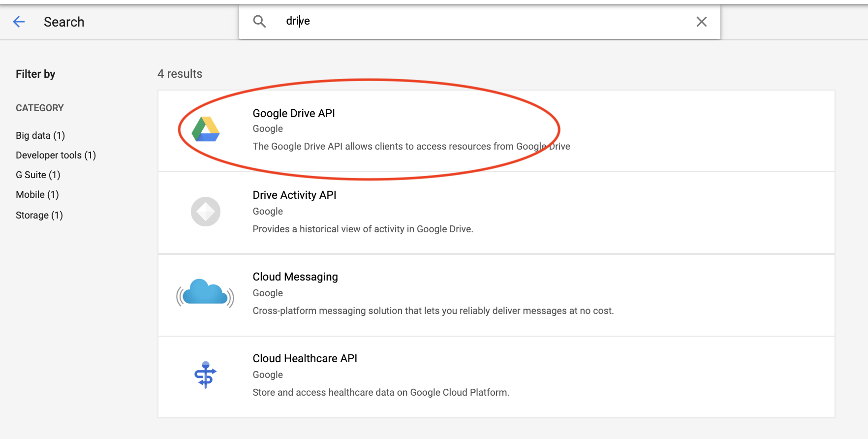Click the back arrow icon
868x439 pixels.
tap(19, 22)
